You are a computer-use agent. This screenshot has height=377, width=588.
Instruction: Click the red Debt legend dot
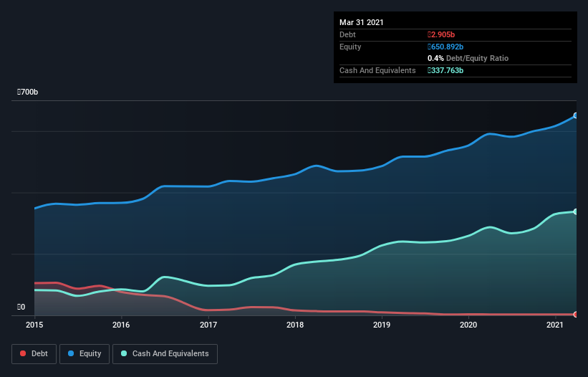coord(23,353)
